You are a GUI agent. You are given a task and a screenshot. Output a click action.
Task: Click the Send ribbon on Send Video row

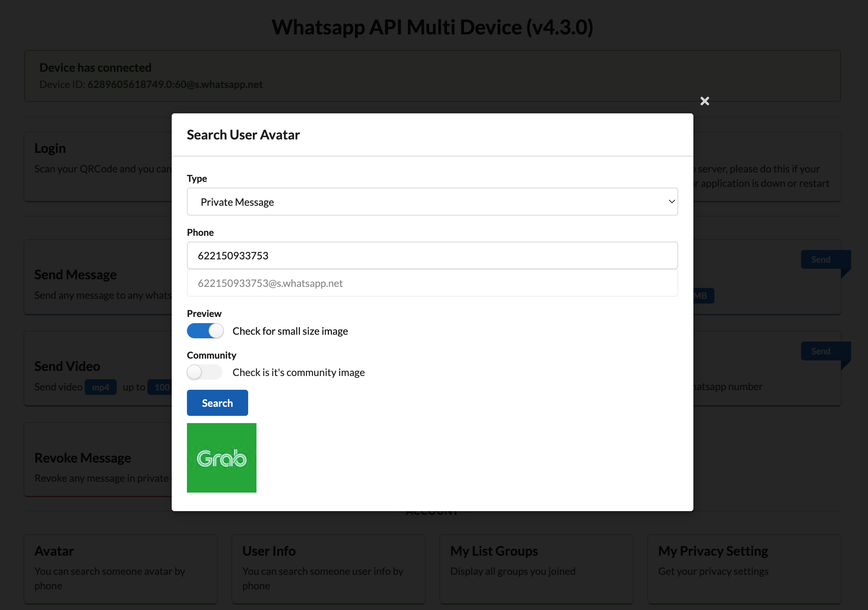pos(821,351)
